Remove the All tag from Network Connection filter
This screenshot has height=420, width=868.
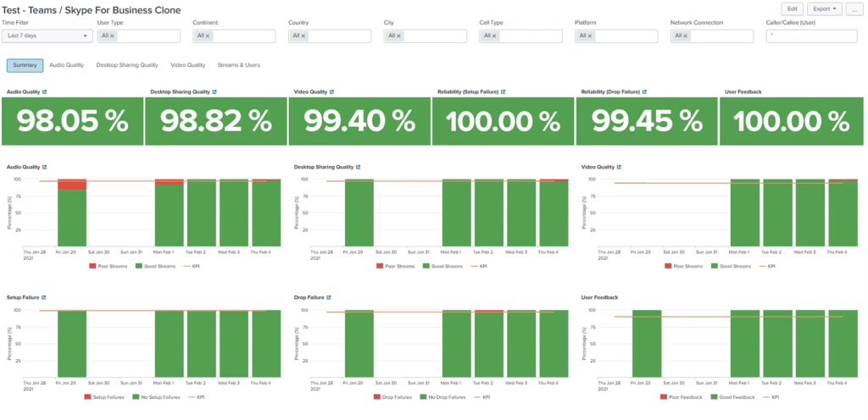coord(685,36)
